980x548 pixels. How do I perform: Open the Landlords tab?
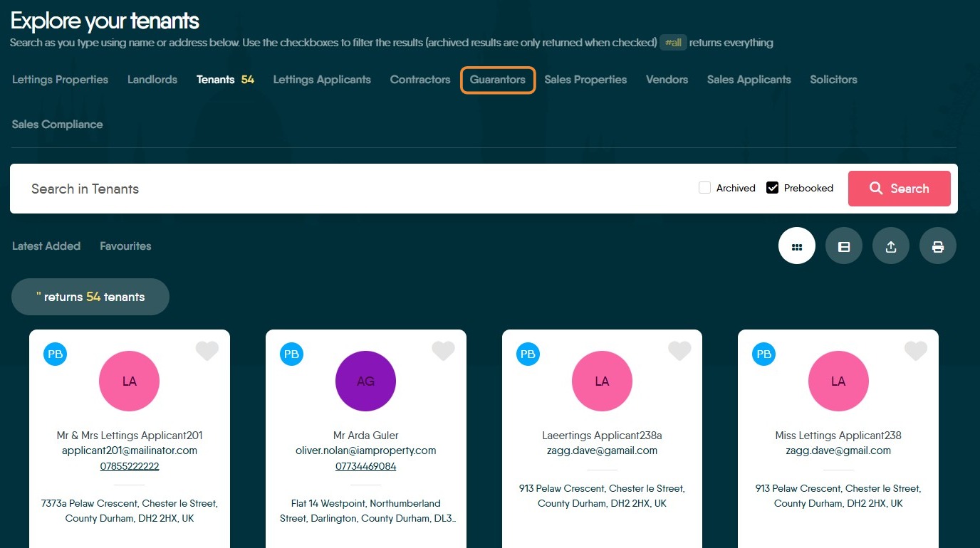coord(152,80)
